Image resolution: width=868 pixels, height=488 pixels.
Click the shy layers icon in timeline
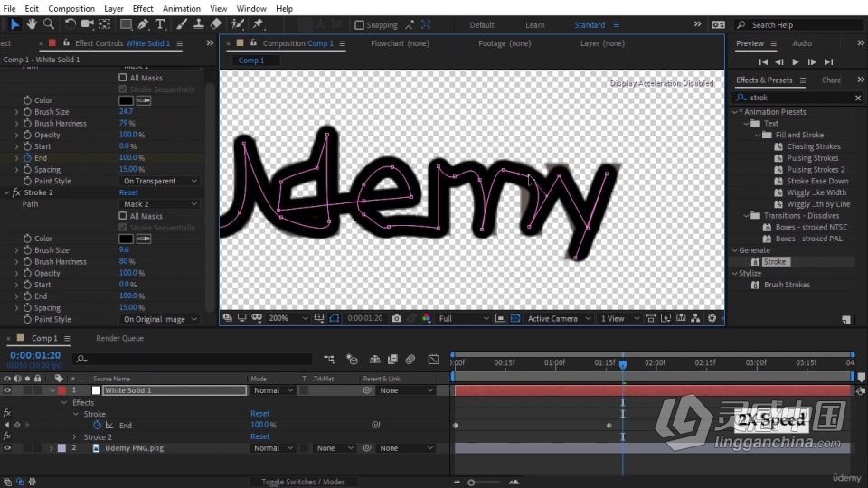374,359
